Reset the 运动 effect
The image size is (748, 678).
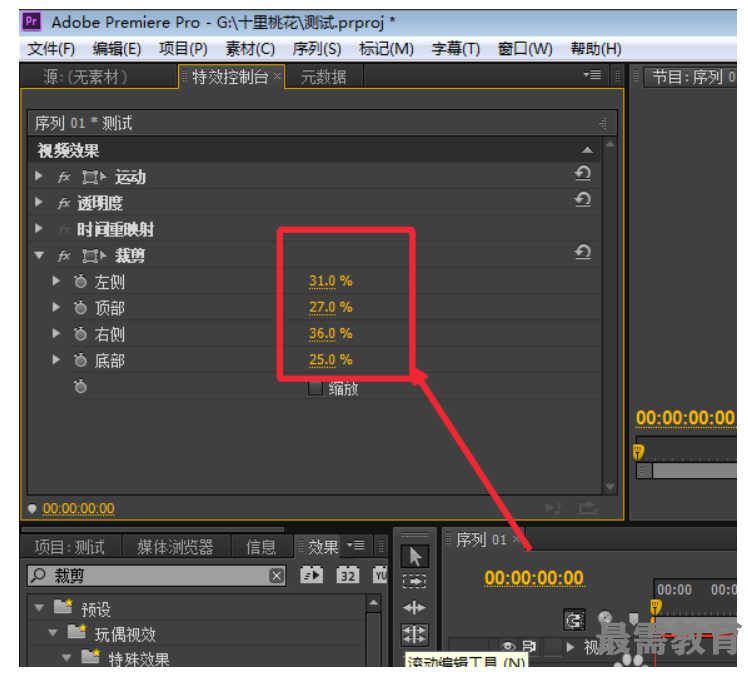coord(582,173)
